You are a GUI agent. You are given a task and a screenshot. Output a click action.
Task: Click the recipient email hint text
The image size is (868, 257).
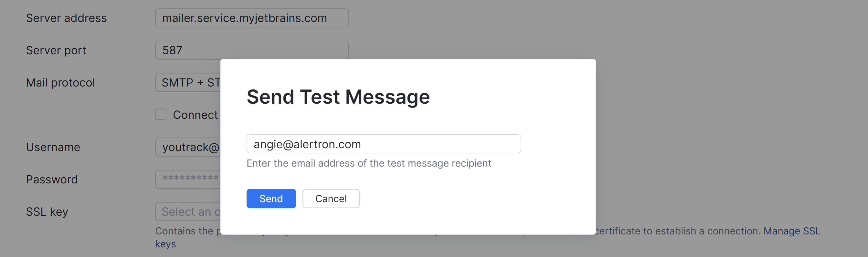tap(369, 163)
